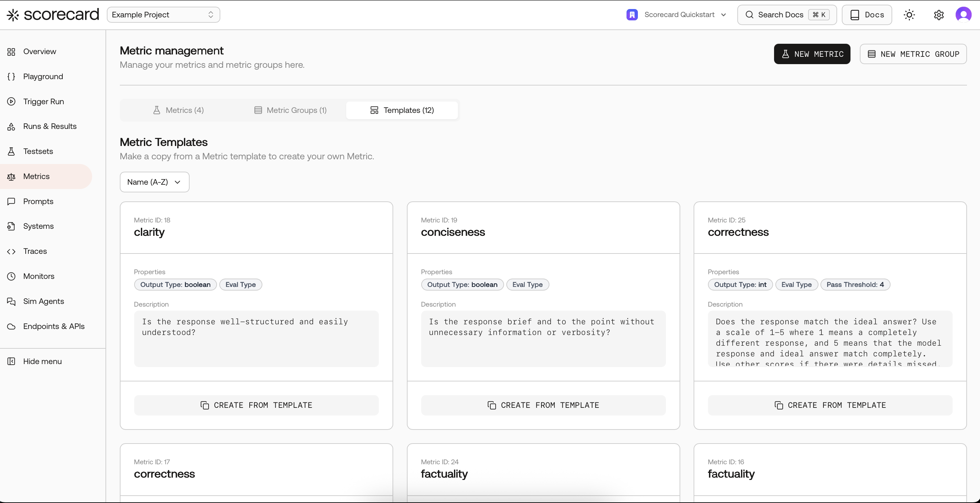The height and width of the screenshot is (503, 980).
Task: Create from template for conciseness metric
Action: coord(543,405)
